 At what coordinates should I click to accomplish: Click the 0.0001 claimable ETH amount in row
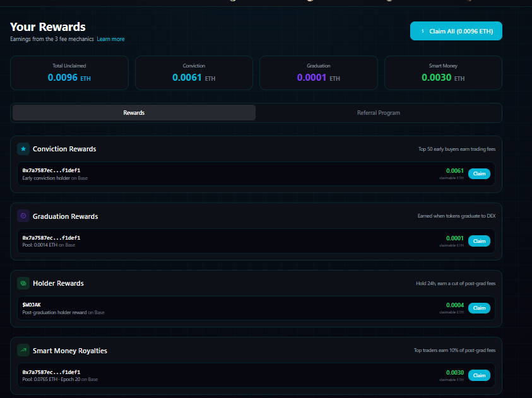454,238
